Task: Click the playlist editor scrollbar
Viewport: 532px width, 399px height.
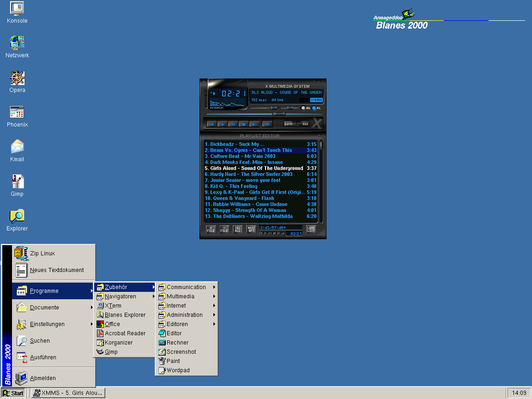Action: (x=321, y=181)
